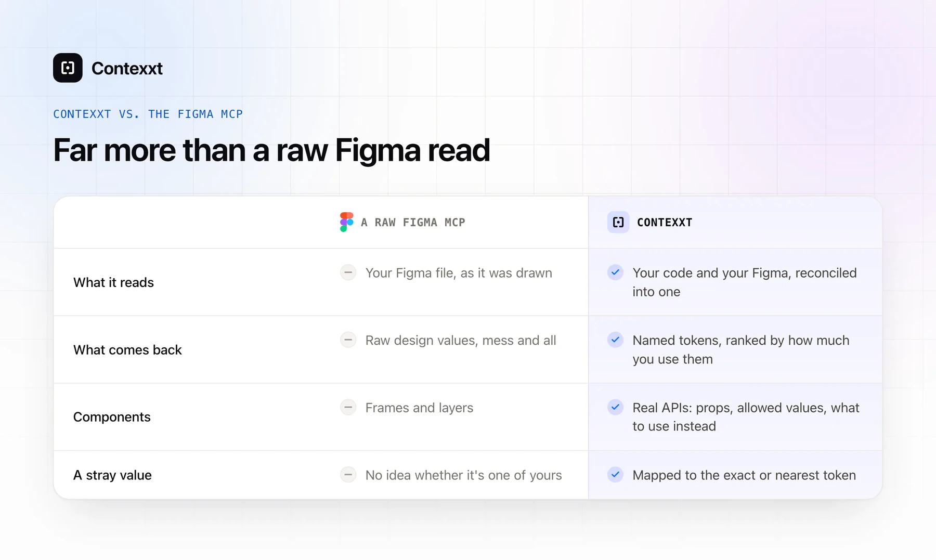Click the checkmark beside 'Real APIs: props'
This screenshot has width=936, height=560.
pos(615,407)
